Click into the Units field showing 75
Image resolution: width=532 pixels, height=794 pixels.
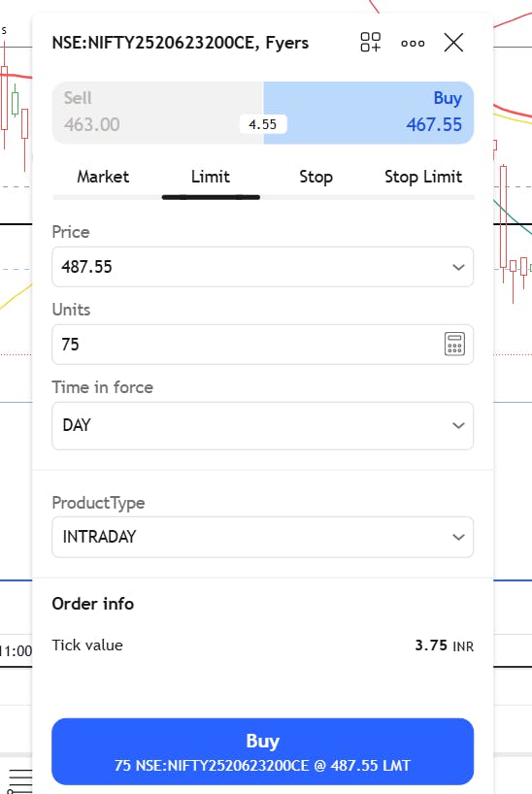click(x=246, y=345)
